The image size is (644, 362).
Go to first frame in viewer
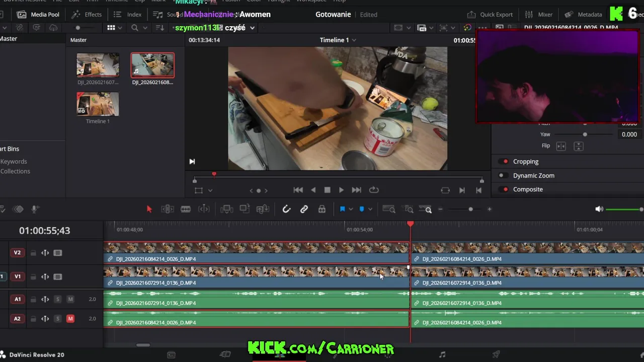[x=298, y=190]
